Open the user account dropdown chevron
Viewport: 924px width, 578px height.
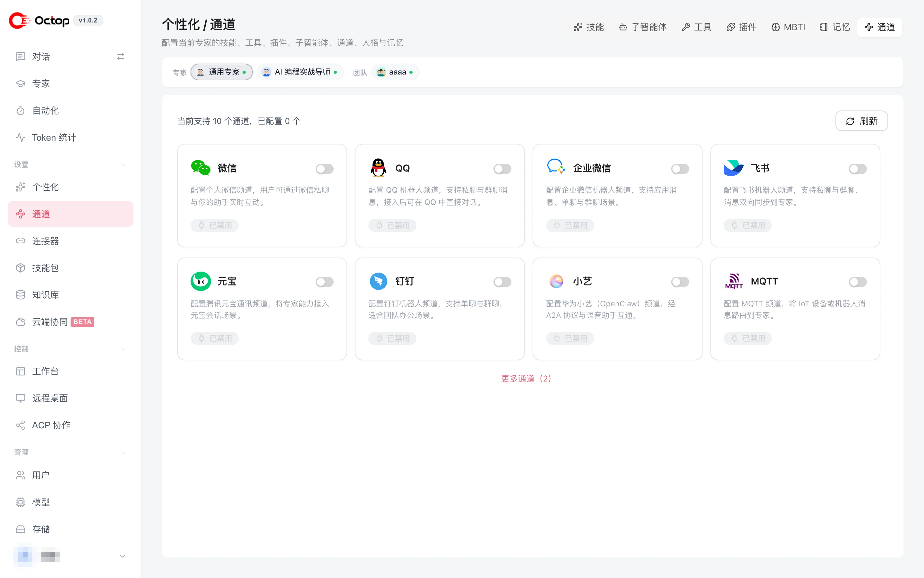123,556
